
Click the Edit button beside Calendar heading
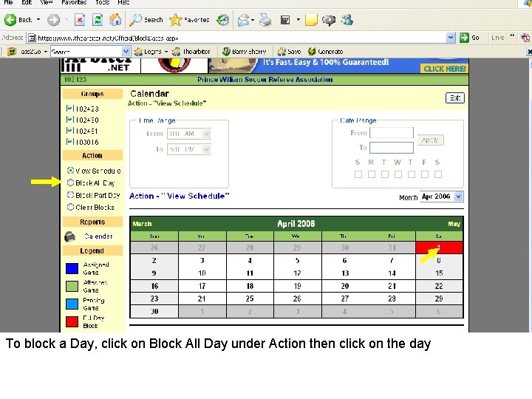click(454, 98)
